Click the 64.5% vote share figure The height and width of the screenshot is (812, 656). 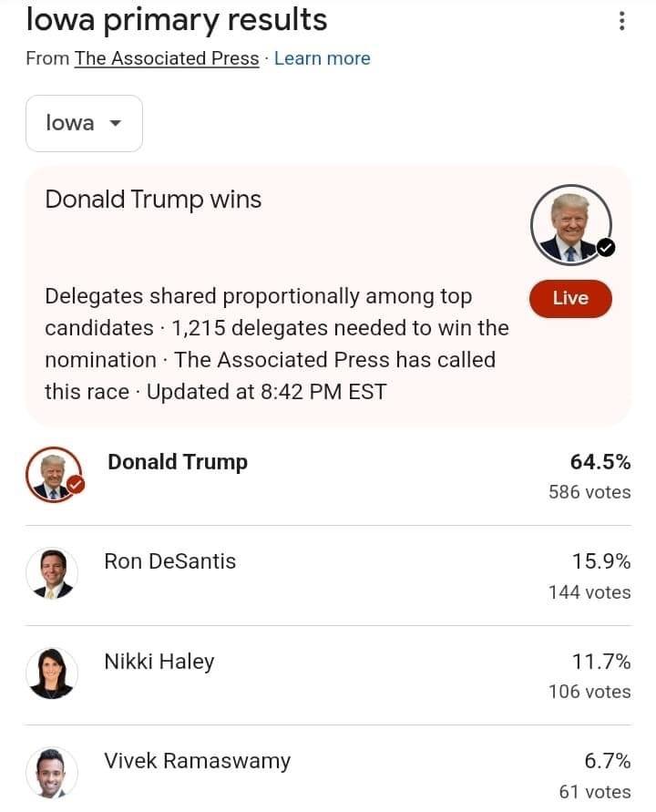pyautogui.click(x=600, y=462)
